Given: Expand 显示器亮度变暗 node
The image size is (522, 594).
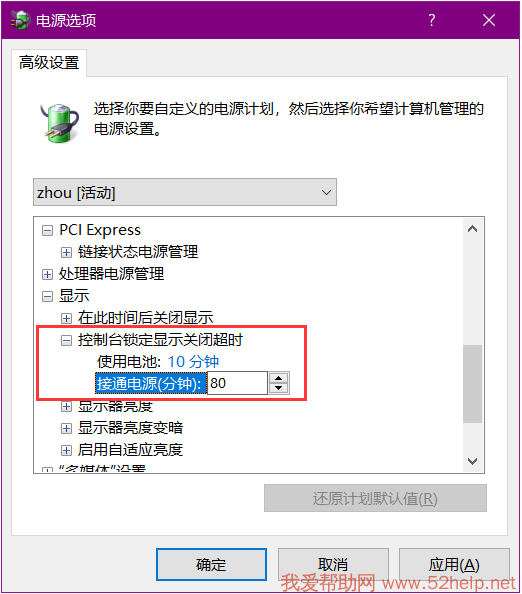Looking at the screenshot, I should click(66, 428).
